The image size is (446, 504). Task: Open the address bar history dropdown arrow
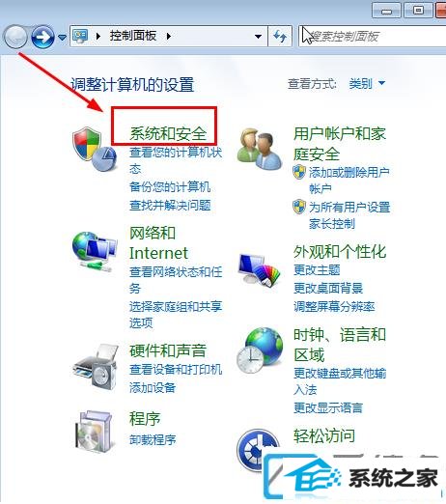(258, 37)
